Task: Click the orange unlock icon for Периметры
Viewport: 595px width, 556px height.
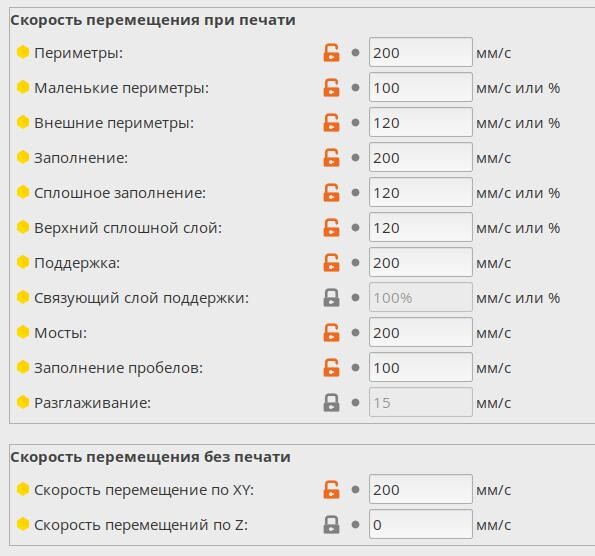Action: [x=331, y=53]
